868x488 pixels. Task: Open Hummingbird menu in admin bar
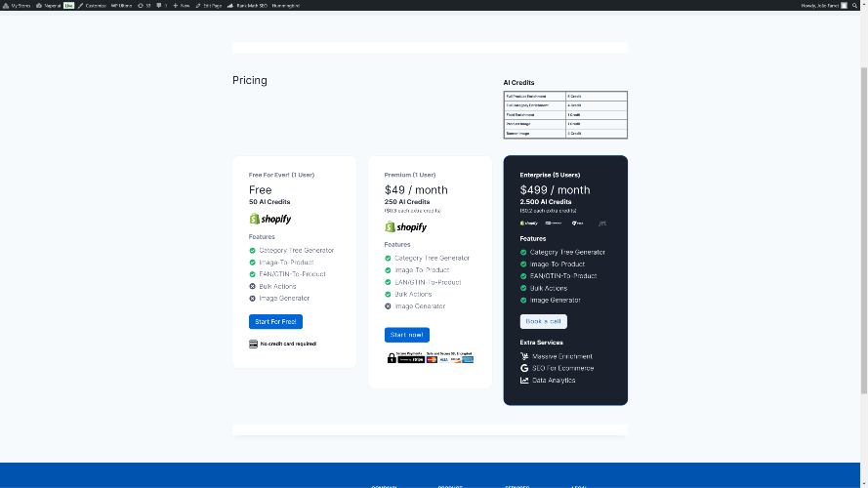pos(286,6)
